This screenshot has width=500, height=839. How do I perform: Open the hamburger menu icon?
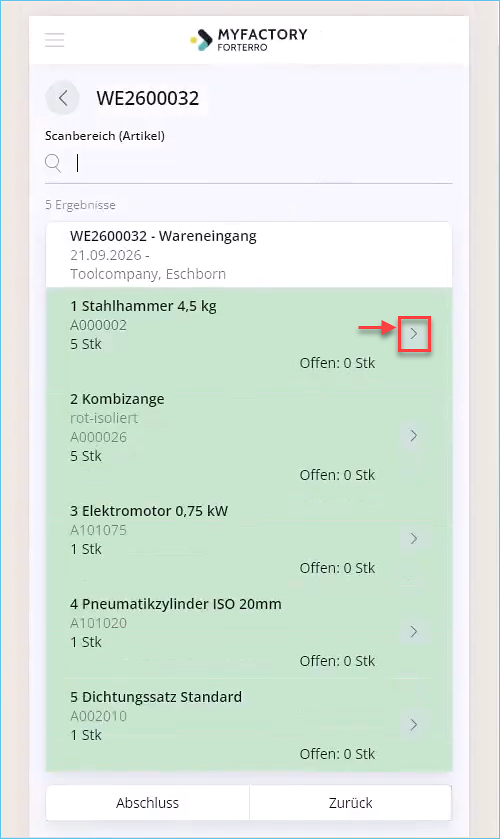[55, 40]
